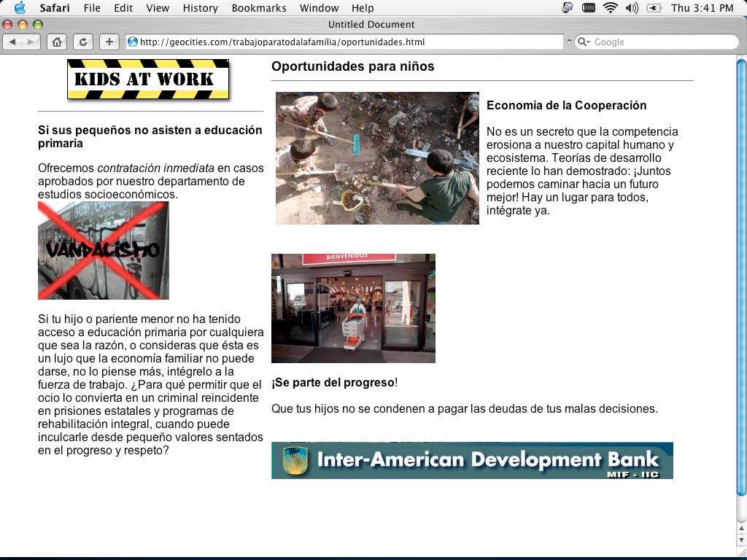747x560 pixels.
Task: Open the Bookmarks menu
Action: coord(259,8)
